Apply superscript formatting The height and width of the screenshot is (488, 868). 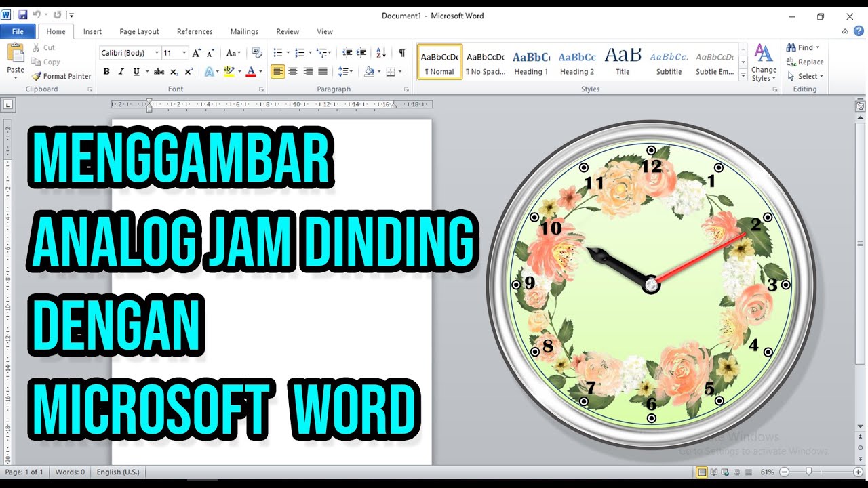click(x=189, y=71)
